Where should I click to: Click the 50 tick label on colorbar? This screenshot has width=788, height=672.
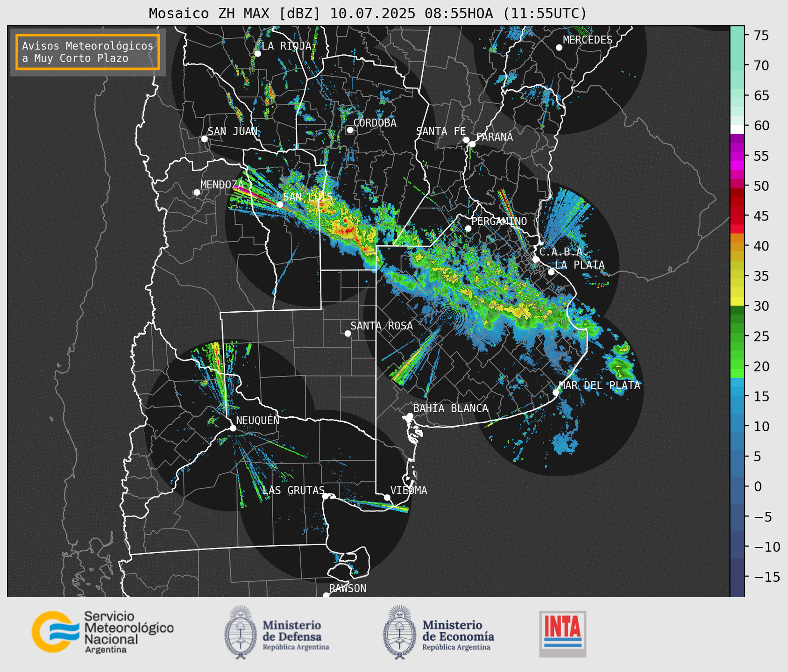761,186
